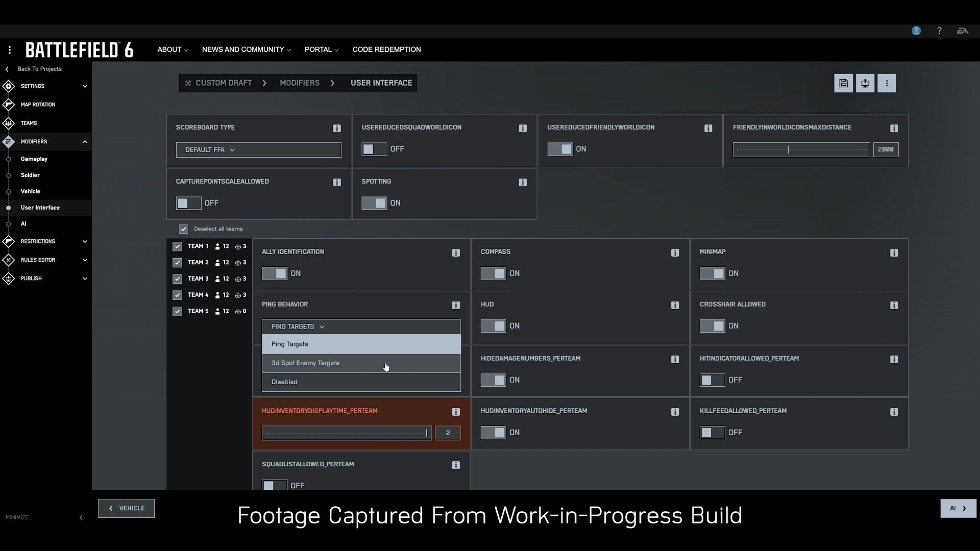Click the user profile avatar icon
Screen dimensions: 980x551
(916, 31)
